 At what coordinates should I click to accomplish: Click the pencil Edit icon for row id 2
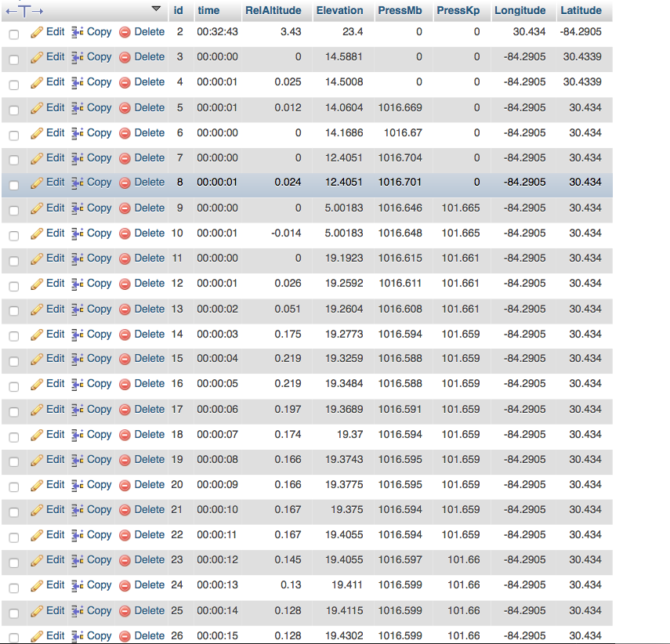pos(37,32)
